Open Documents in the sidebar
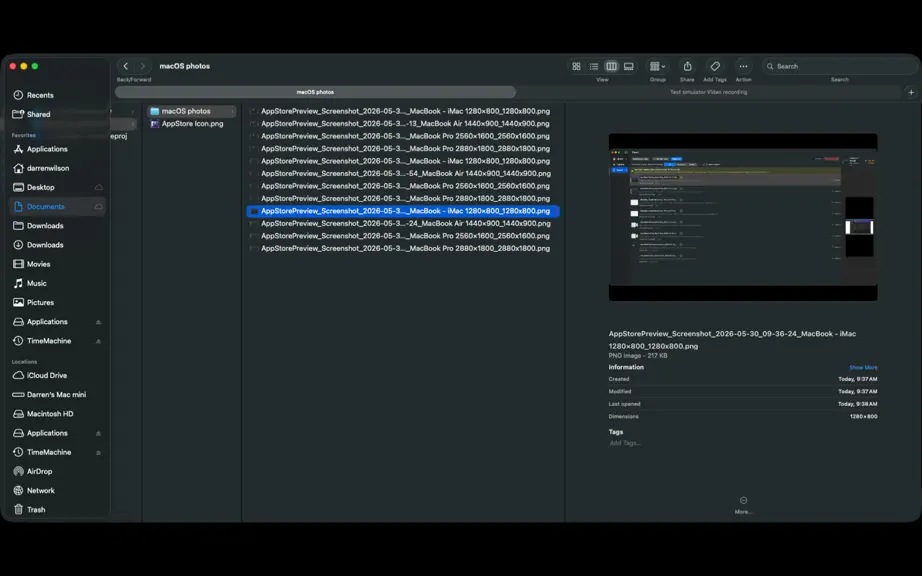The height and width of the screenshot is (576, 922). click(x=57, y=207)
